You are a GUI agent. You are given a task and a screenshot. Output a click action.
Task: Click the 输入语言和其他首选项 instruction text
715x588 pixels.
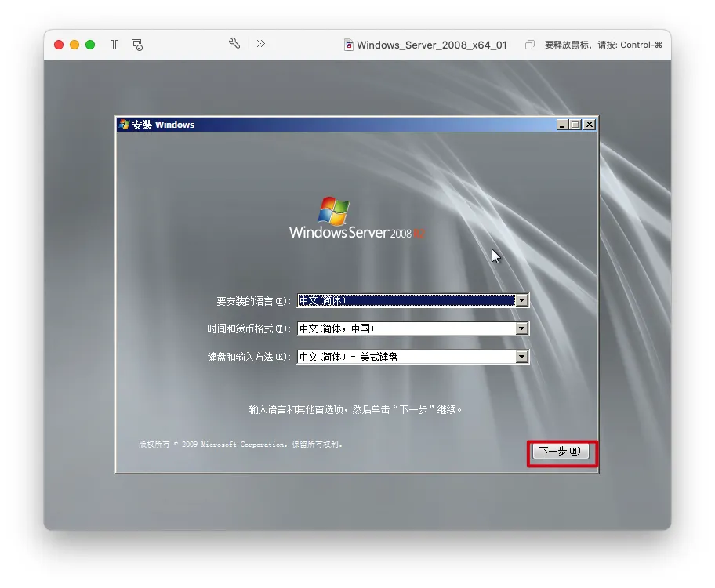355,409
